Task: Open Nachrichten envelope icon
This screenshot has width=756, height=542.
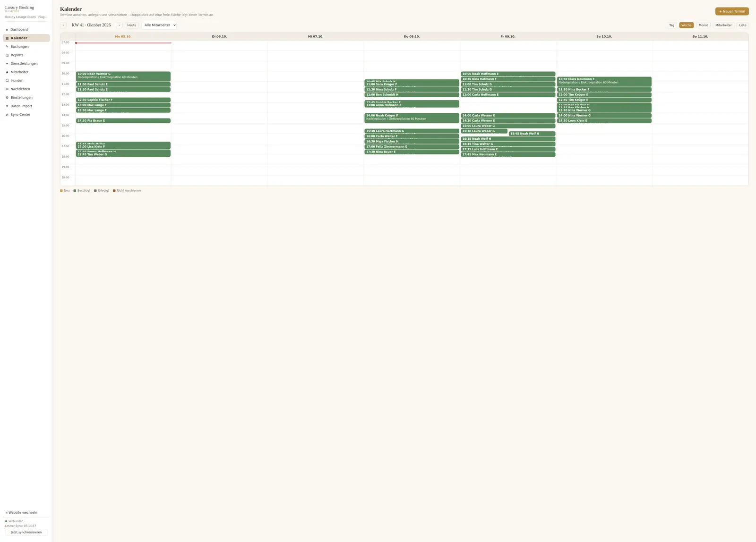Action: pyautogui.click(x=7, y=89)
